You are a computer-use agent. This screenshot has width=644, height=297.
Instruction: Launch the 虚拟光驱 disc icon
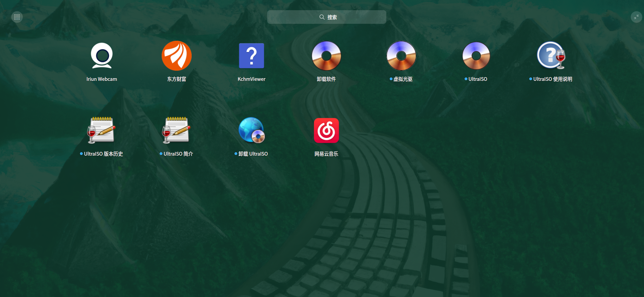click(401, 56)
